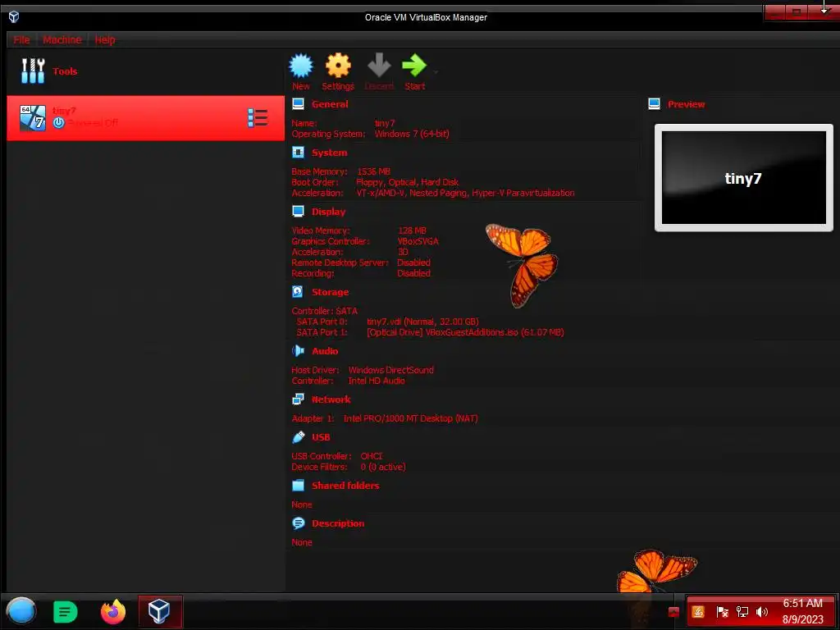Click the Preview section heading
840x630 pixels.
coord(687,104)
